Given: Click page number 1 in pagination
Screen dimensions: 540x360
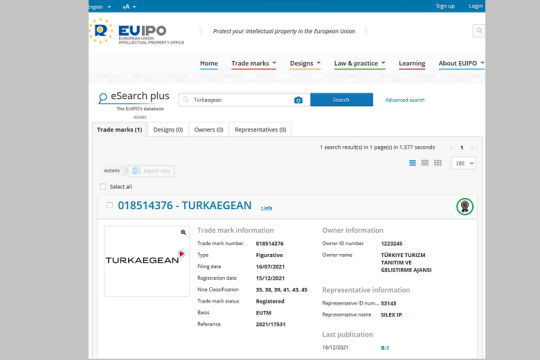Looking at the screenshot, I should [461, 148].
